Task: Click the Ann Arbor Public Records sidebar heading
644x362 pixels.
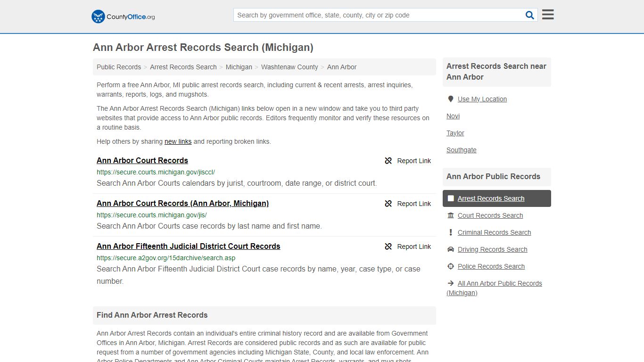Action: pyautogui.click(x=493, y=176)
